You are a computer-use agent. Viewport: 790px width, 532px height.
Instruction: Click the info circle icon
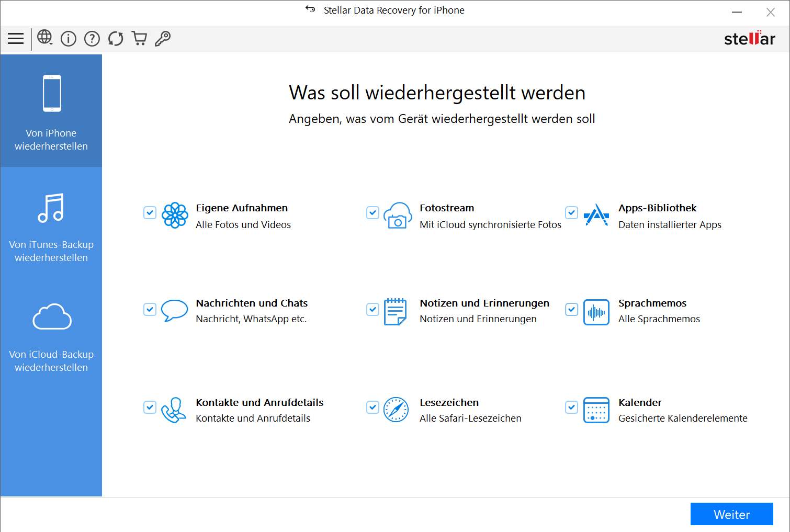click(69, 39)
